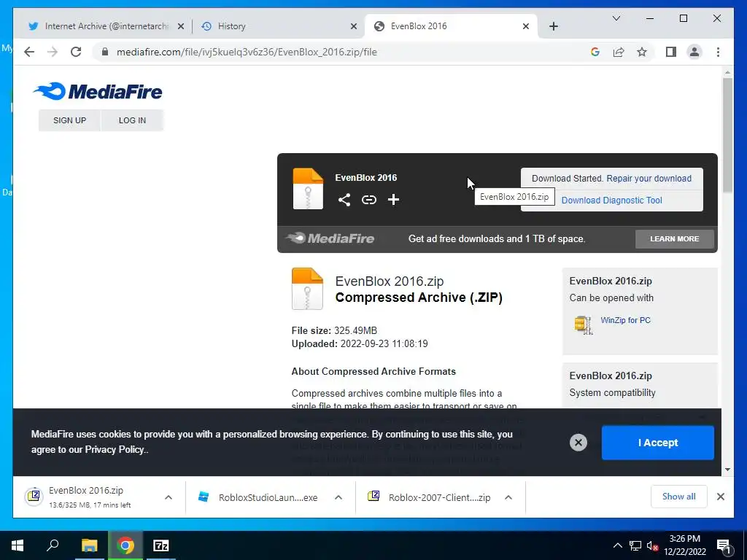Click the taskbar clock showing 3:26 PM

(684, 545)
